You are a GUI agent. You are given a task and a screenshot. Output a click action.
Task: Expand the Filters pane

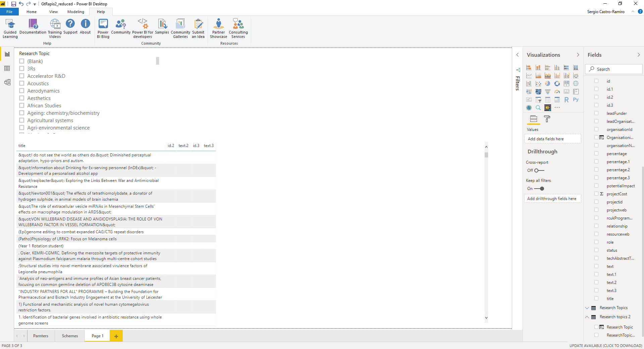coord(518,55)
